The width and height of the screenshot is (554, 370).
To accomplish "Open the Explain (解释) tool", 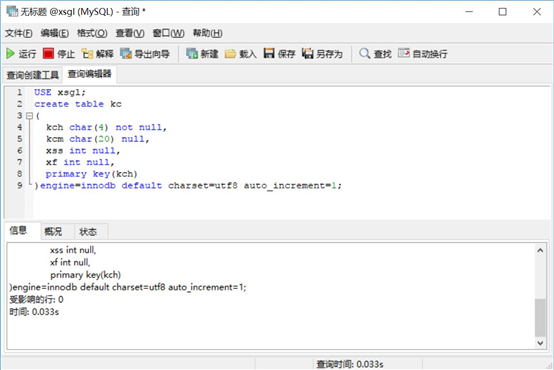I will [98, 54].
